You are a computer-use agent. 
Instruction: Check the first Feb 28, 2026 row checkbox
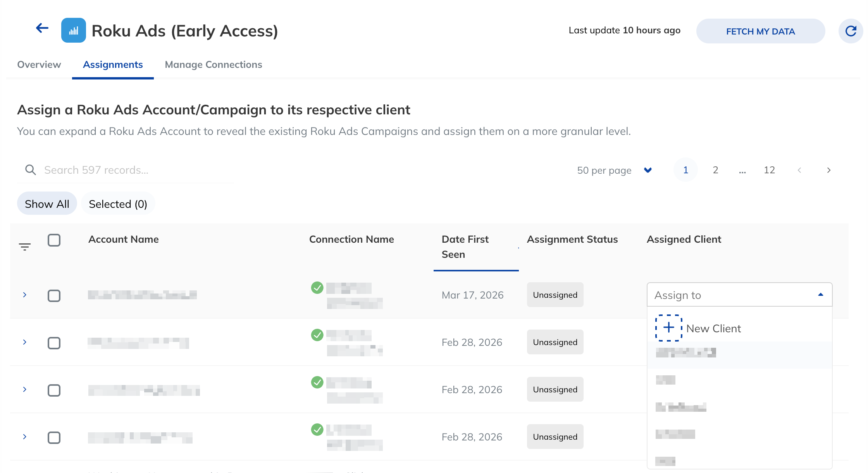[x=54, y=343]
